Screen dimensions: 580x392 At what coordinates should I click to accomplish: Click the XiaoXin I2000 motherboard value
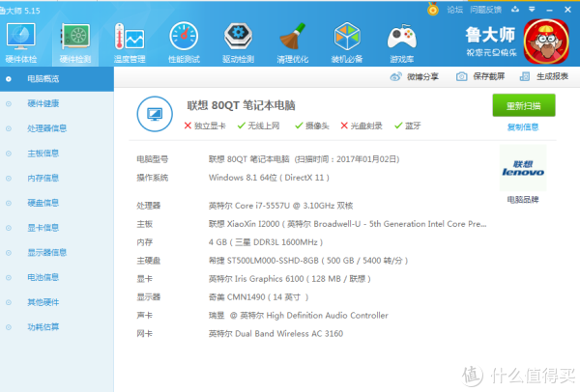pos(348,224)
